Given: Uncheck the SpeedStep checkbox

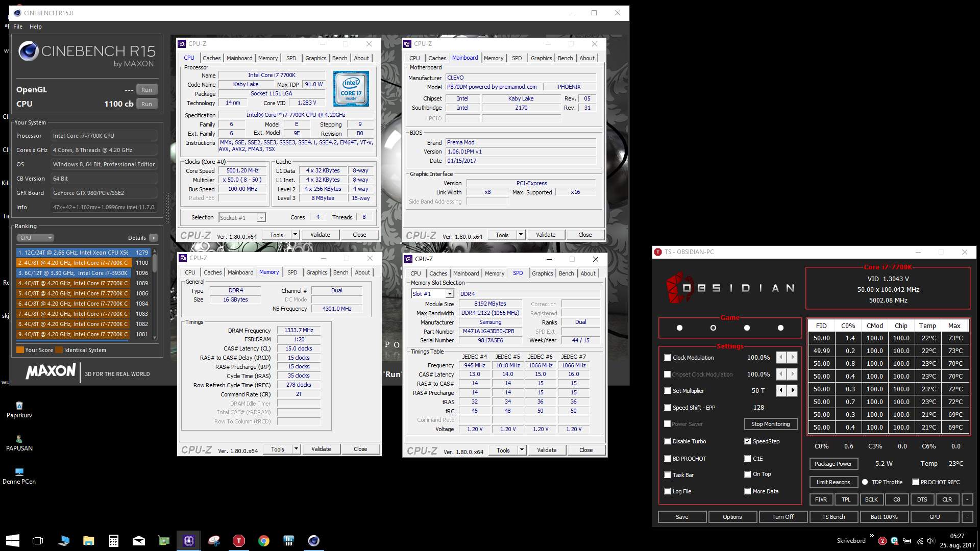Looking at the screenshot, I should click(x=747, y=441).
